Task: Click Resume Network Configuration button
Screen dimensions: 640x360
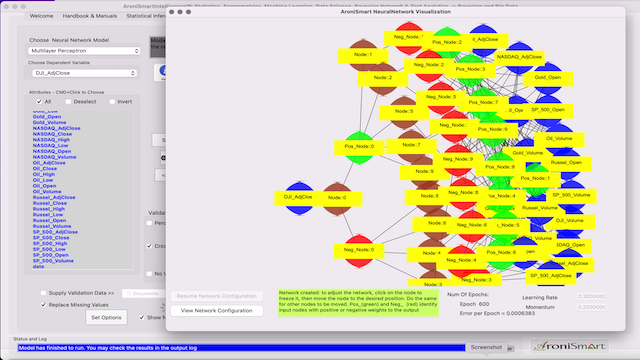Action: pos(216,296)
